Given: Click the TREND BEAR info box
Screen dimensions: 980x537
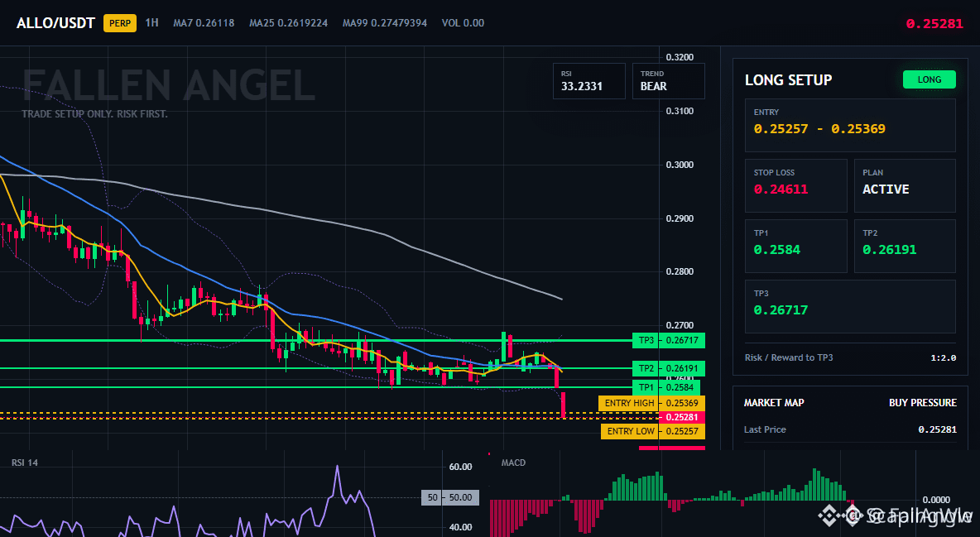Looking at the screenshot, I should (668, 80).
